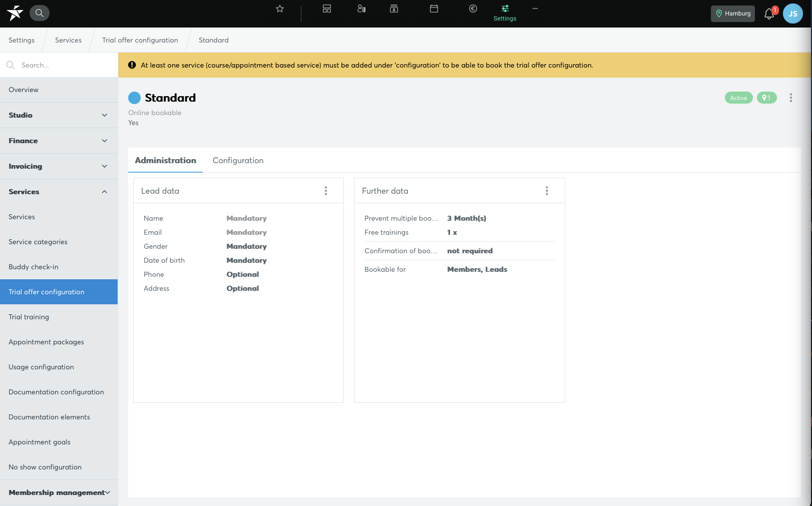Image resolution: width=812 pixels, height=506 pixels.
Task: Open the notifications bell icon
Action: (x=769, y=14)
